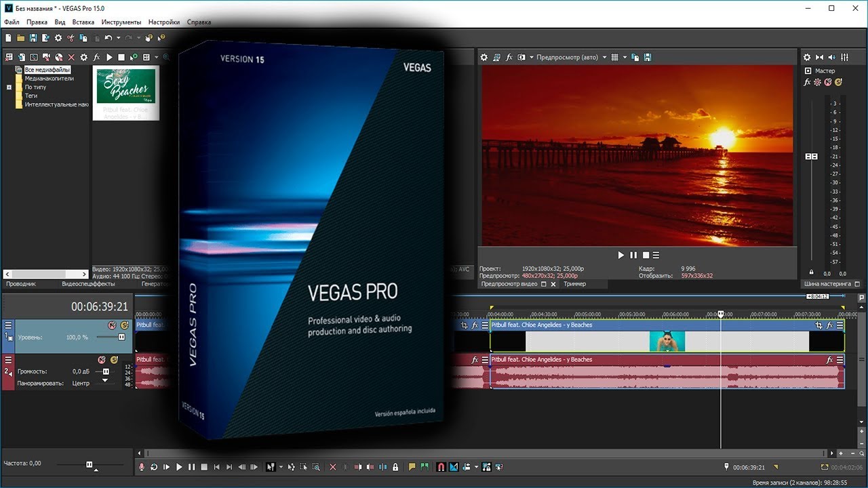
Task: Send preview to external monitor
Action: pos(496,58)
